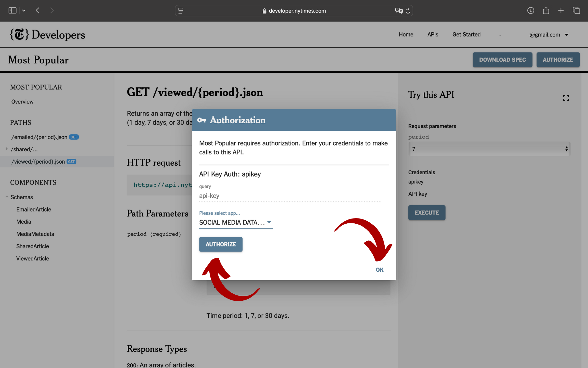Toggle the Safari sidebar icon
The height and width of the screenshot is (368, 588).
(x=12, y=11)
